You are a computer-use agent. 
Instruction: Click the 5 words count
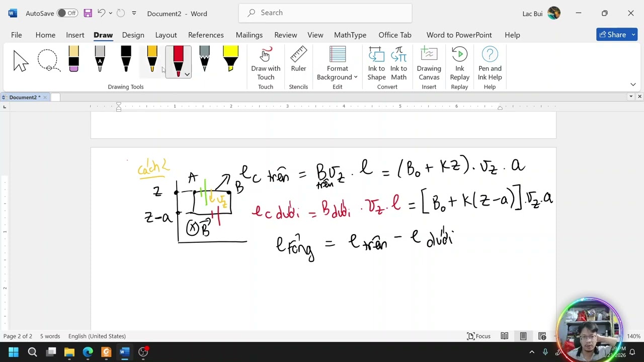50,336
